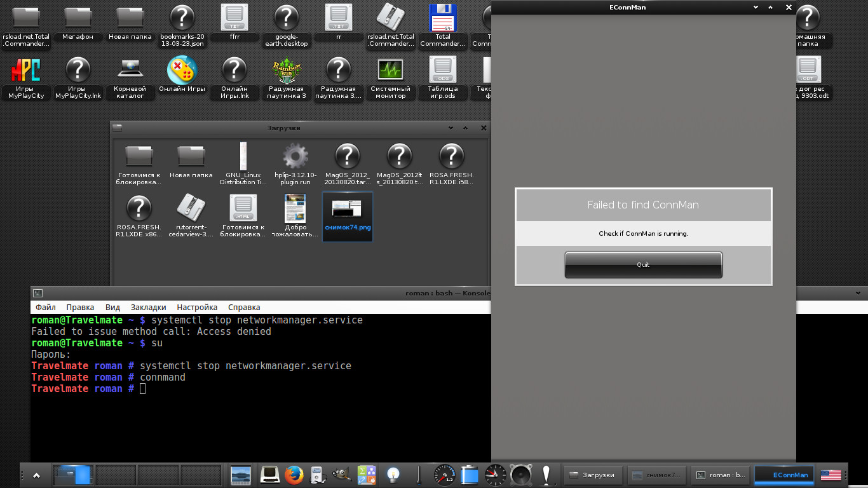This screenshot has width=868, height=488.
Task: Click the battery indicator on the shelf
Action: click(x=470, y=475)
